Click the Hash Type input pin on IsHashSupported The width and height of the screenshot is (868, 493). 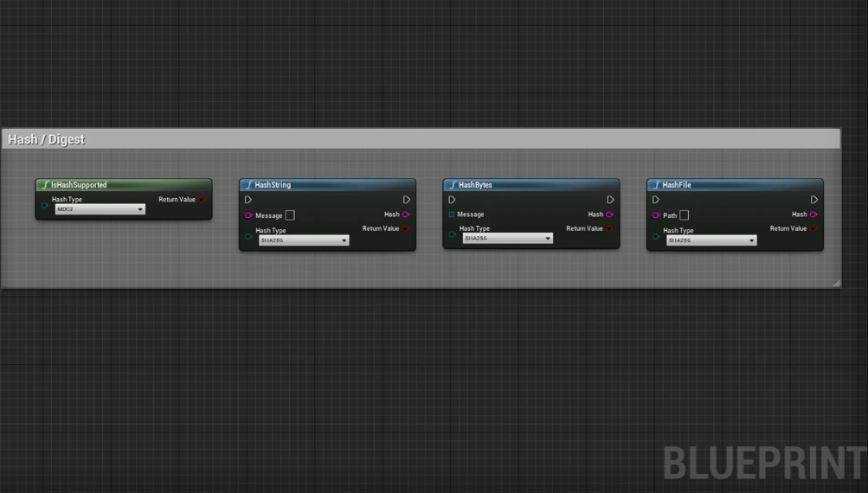tap(45, 205)
